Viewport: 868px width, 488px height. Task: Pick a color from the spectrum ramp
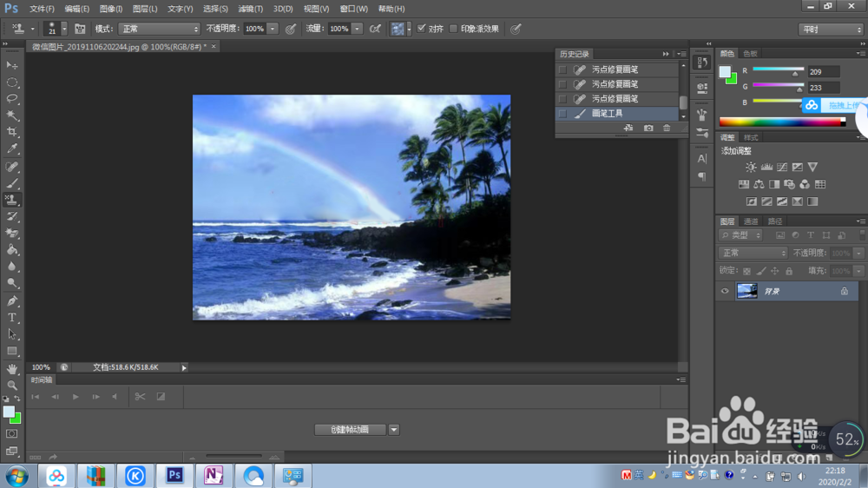point(782,122)
